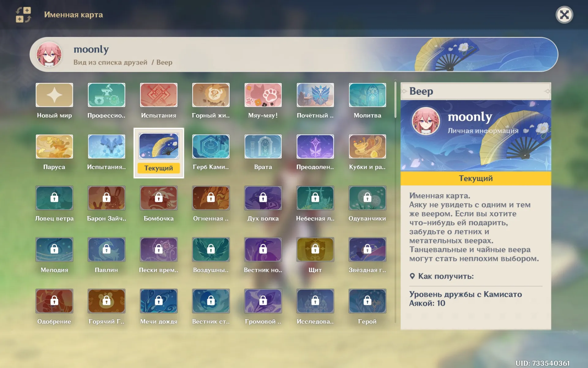Select the Новый мир namecard
The width and height of the screenshot is (588, 368).
coord(54,95)
